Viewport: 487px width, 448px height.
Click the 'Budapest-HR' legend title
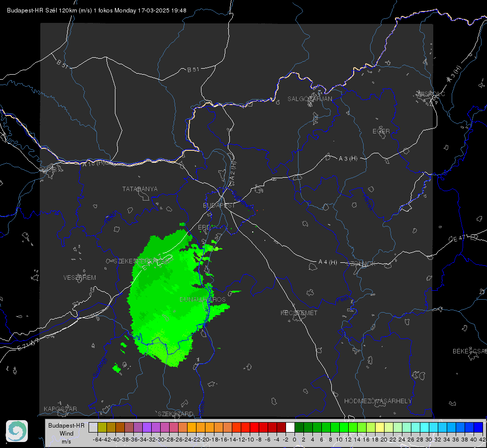(x=67, y=425)
